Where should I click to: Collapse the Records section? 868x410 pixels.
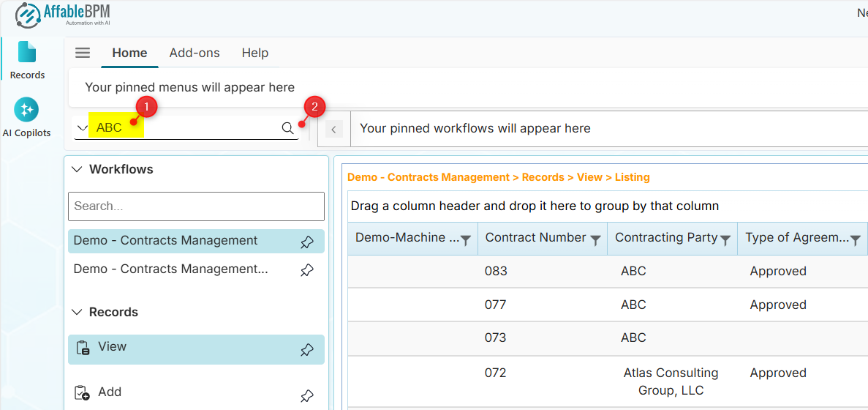77,312
